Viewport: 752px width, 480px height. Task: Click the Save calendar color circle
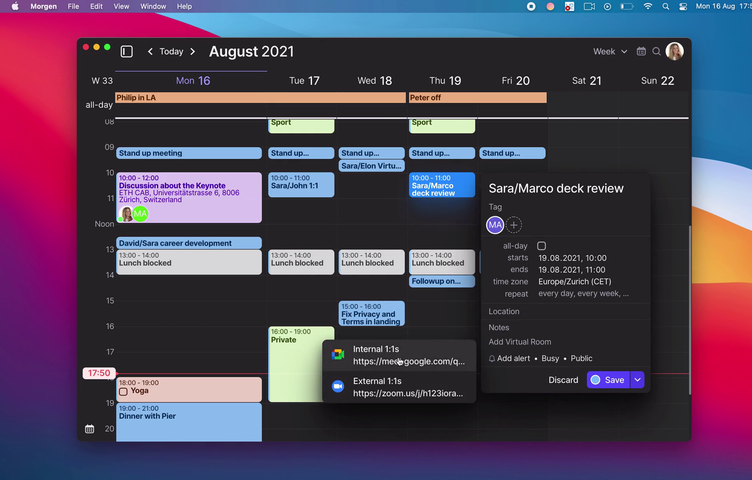point(596,380)
